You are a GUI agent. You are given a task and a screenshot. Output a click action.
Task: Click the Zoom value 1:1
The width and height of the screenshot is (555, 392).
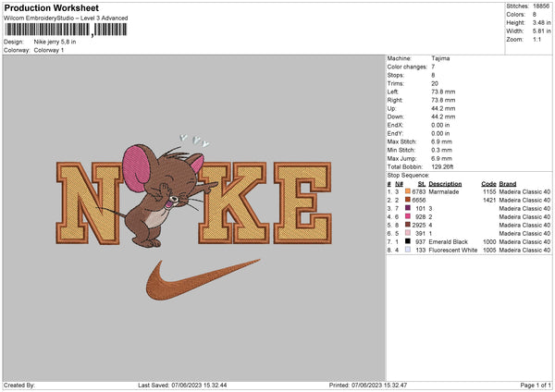536,39
